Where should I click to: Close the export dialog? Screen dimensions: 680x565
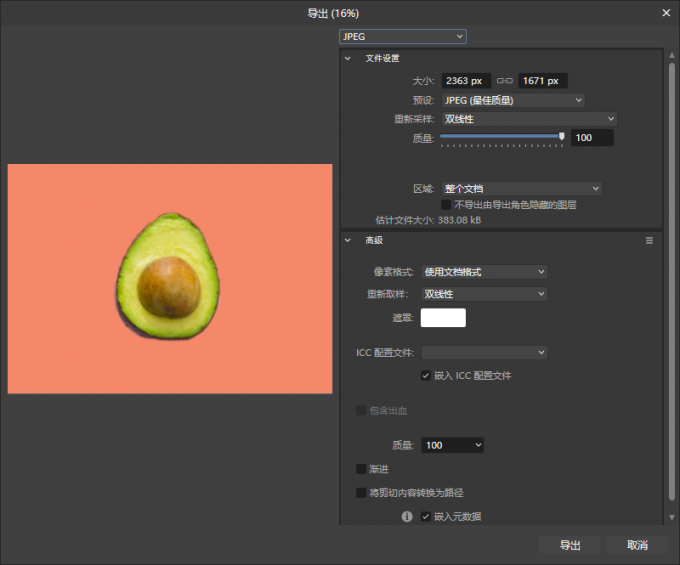click(x=666, y=13)
